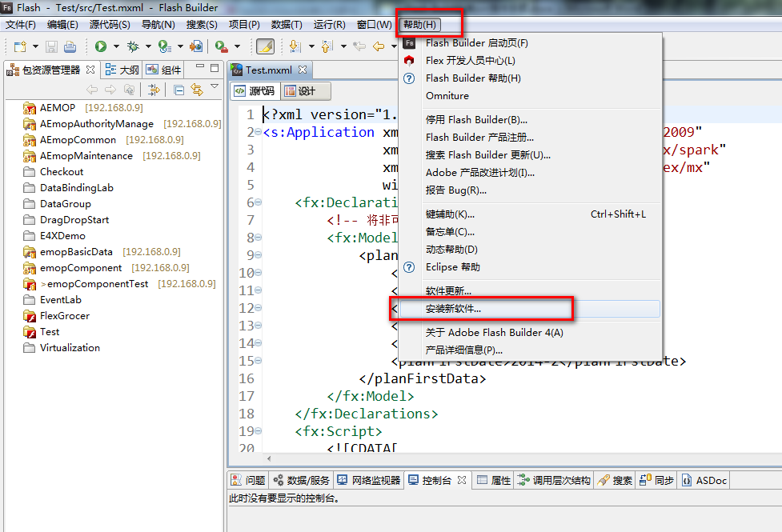Open the 网络监视器 tab
This screenshot has height=532, width=782.
tap(368, 480)
